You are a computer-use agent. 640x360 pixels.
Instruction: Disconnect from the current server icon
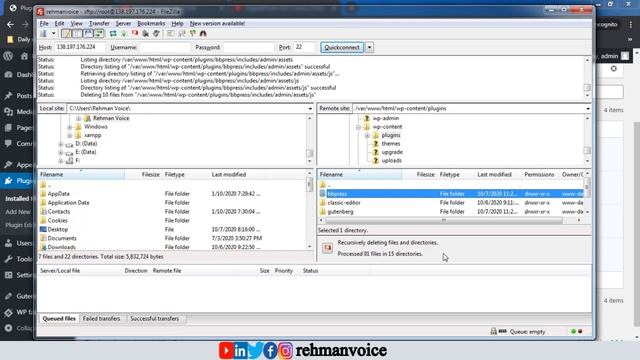tap(146, 33)
